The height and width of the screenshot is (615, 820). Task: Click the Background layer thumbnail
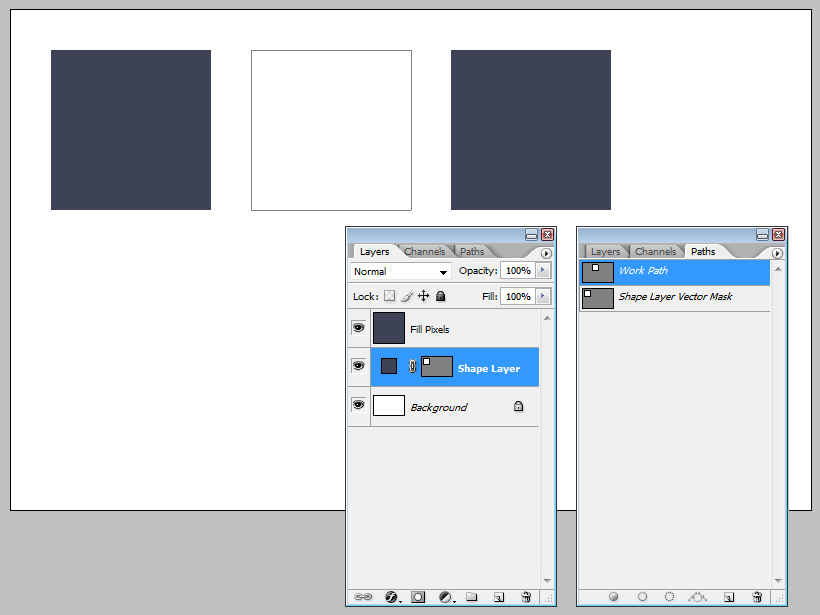pyautogui.click(x=389, y=405)
